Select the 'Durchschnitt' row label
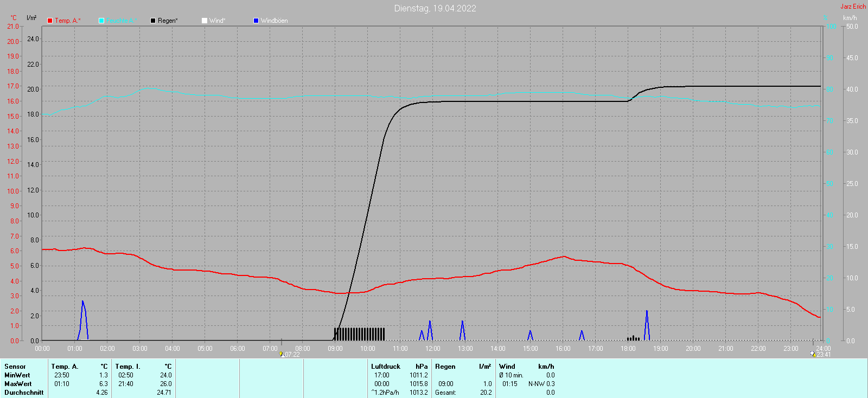 click(x=24, y=393)
